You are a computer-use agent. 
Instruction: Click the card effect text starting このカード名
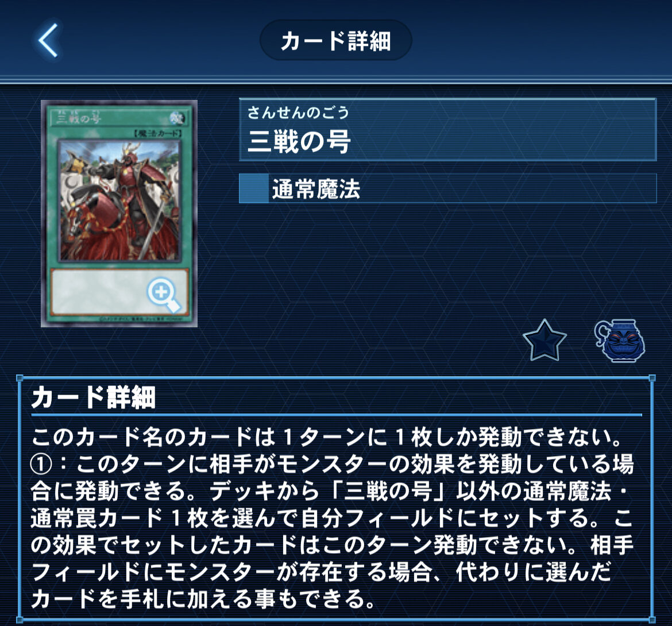332,517
